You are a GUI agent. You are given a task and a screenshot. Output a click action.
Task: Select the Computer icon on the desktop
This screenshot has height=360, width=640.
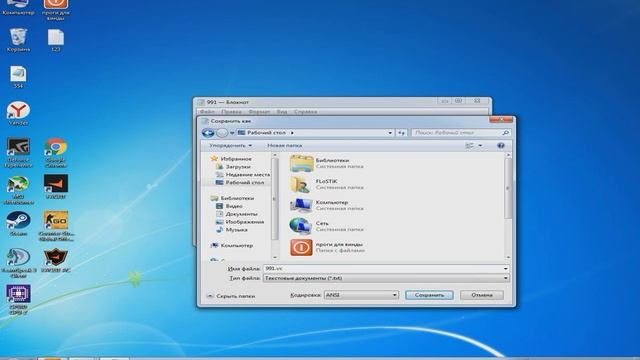click(18, 8)
